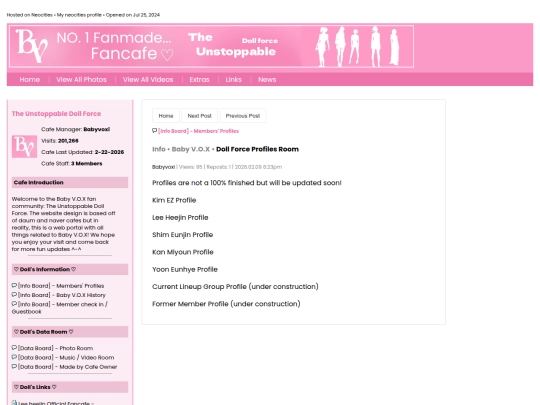Click bubble icon next to Baby V.O.X History
The width and height of the screenshot is (540, 405).
pos(14,295)
